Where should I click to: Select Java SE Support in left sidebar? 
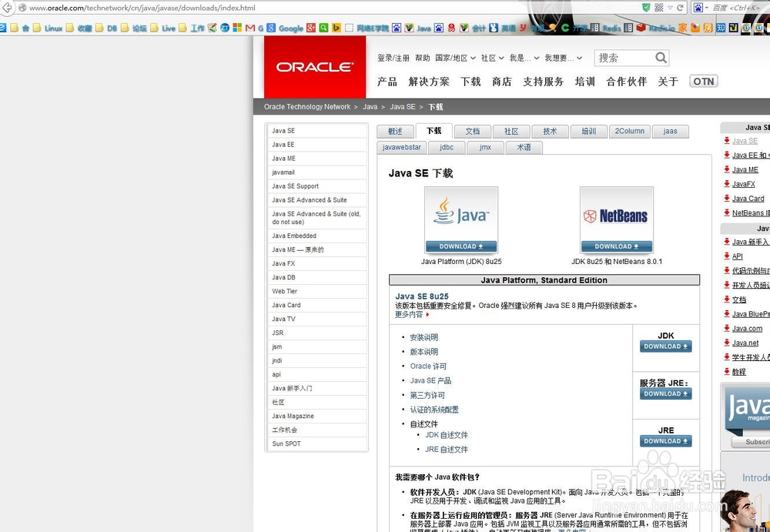pyautogui.click(x=317, y=186)
